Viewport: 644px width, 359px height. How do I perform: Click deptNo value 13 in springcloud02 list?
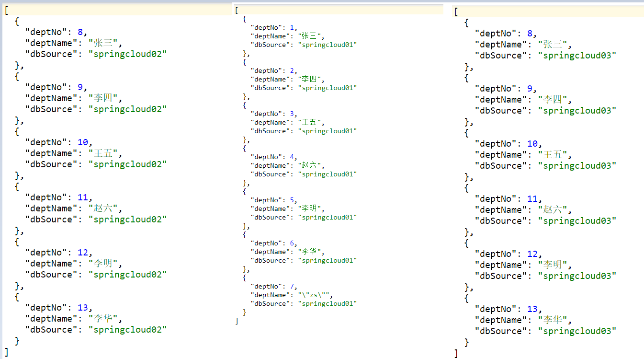[x=83, y=308]
